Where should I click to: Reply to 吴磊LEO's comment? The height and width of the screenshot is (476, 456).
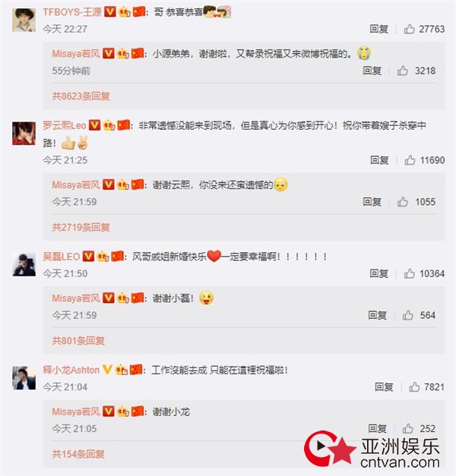pyautogui.click(x=379, y=273)
